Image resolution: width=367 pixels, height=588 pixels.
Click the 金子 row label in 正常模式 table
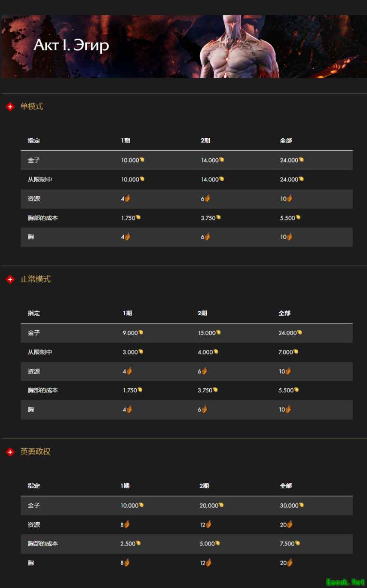34,333
